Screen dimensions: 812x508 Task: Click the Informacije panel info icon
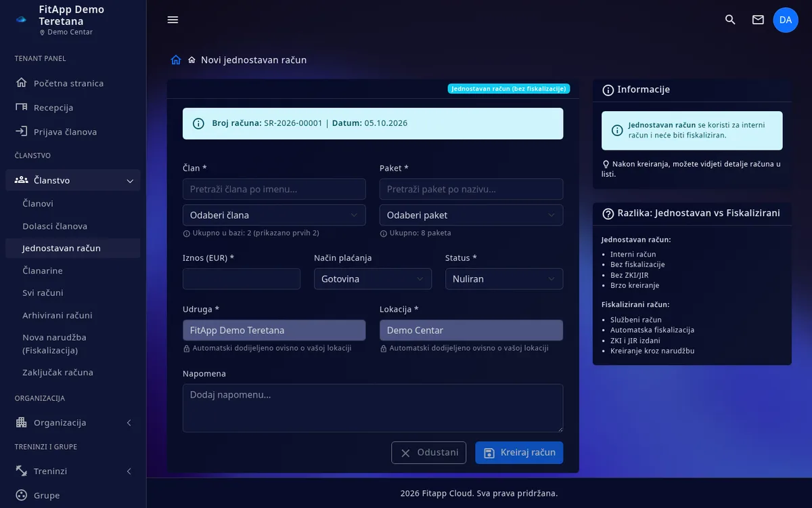pos(608,90)
